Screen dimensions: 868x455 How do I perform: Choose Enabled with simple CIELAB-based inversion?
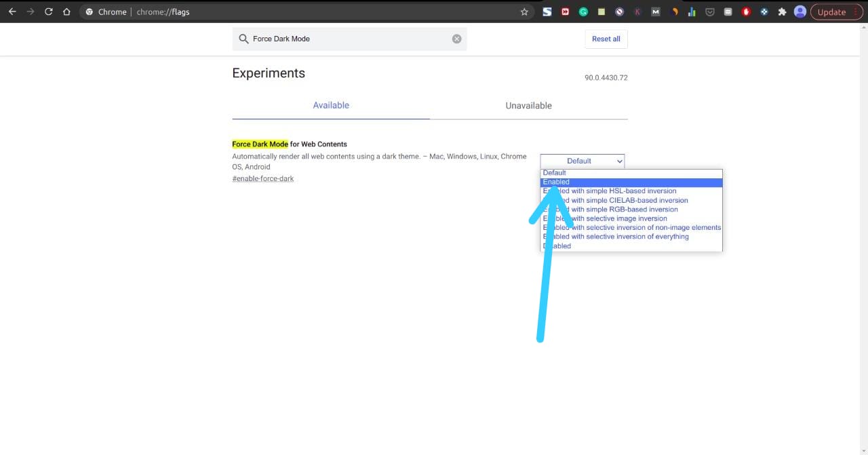point(631,200)
